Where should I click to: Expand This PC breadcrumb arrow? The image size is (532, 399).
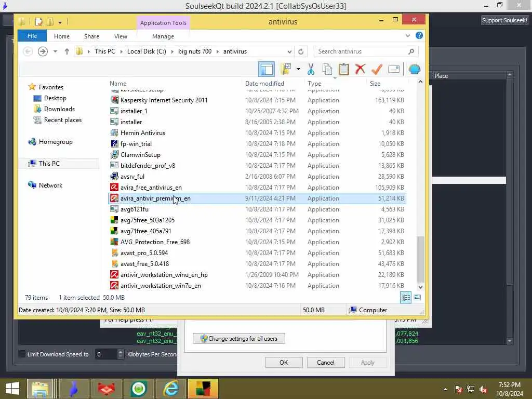[121, 51]
